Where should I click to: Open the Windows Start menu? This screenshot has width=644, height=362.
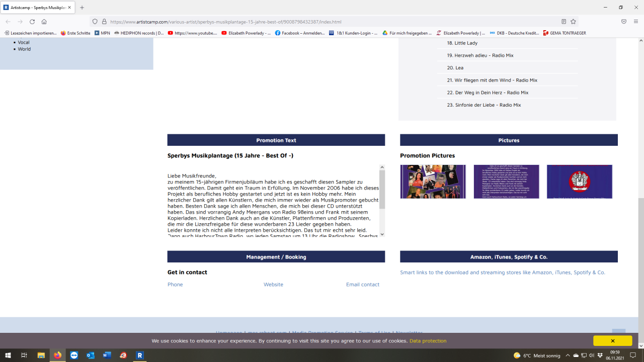point(8,355)
